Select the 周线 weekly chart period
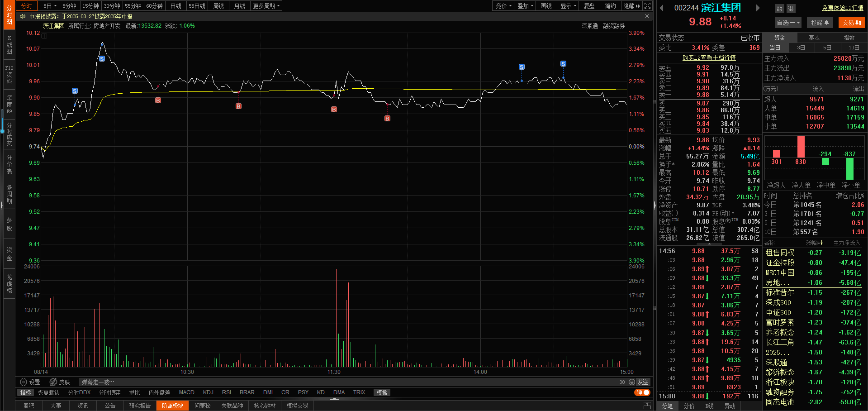Image resolution: width=868 pixels, height=411 pixels. pyautogui.click(x=218, y=6)
